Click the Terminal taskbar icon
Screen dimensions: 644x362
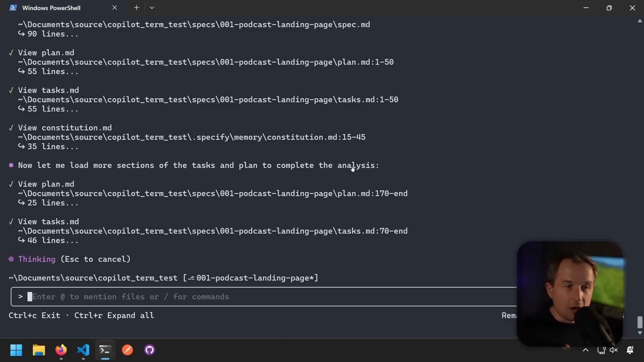105,350
